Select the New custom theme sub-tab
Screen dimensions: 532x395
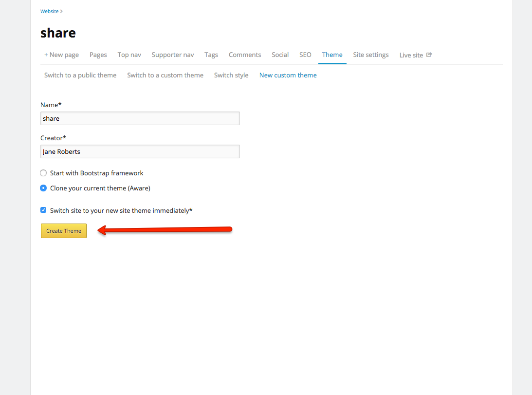click(288, 75)
